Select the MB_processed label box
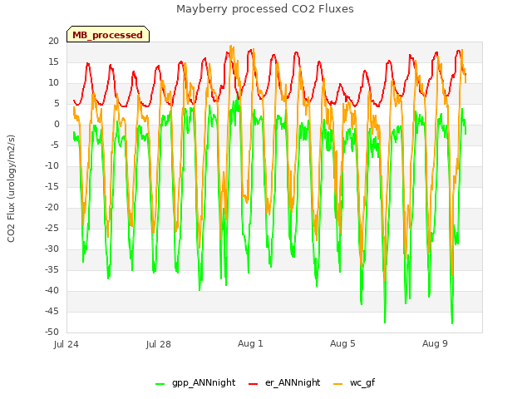532x399 pixels. [x=108, y=34]
